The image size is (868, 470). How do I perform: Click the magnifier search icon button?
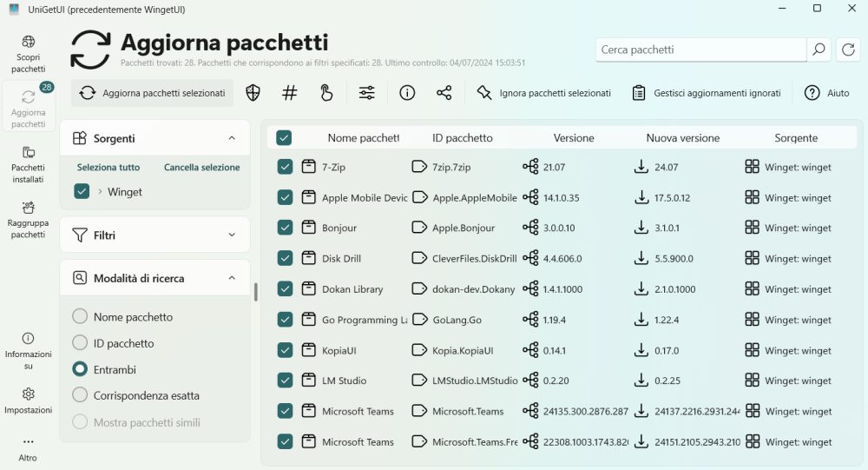819,50
